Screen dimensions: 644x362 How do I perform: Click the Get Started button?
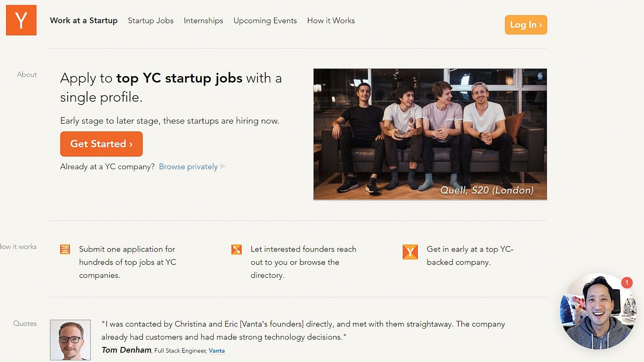pyautogui.click(x=101, y=144)
